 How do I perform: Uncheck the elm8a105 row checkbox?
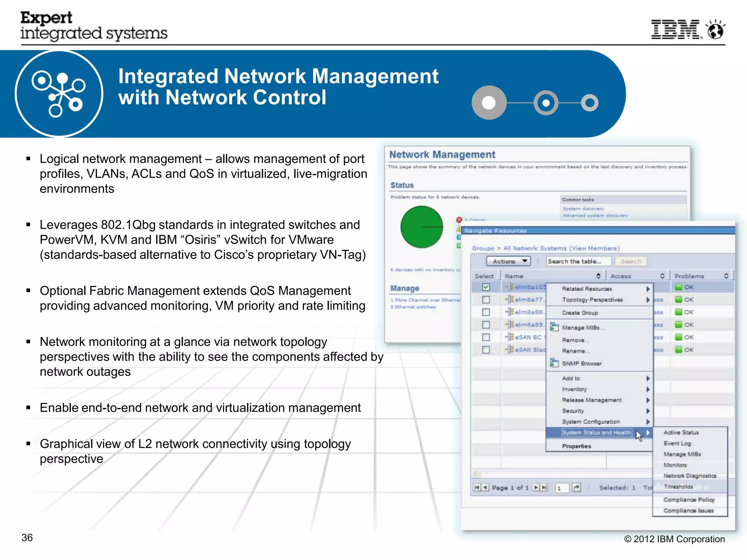[486, 287]
